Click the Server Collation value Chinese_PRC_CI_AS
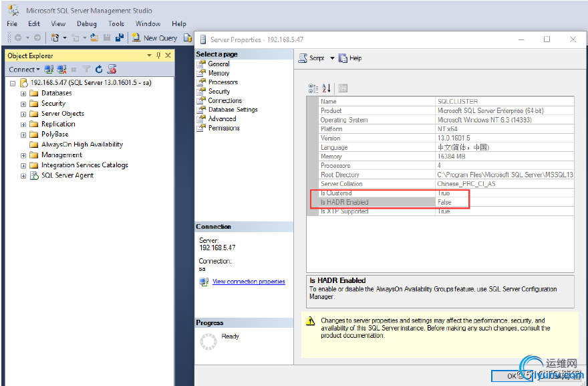588x386 pixels. coord(466,184)
